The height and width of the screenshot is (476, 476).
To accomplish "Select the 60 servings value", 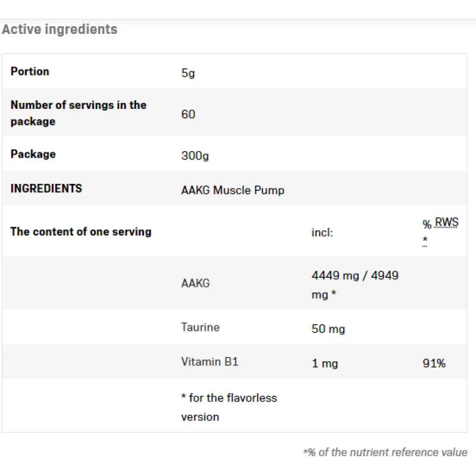I will coord(188,114).
